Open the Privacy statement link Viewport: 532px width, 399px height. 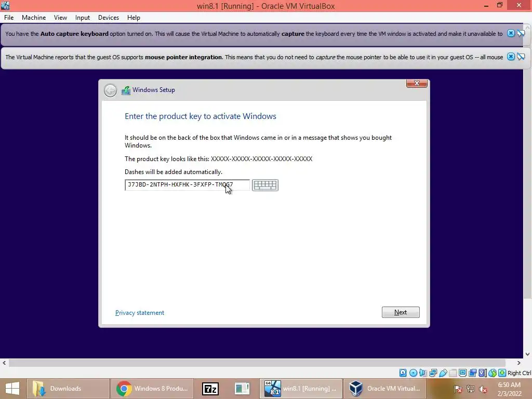[140, 313]
